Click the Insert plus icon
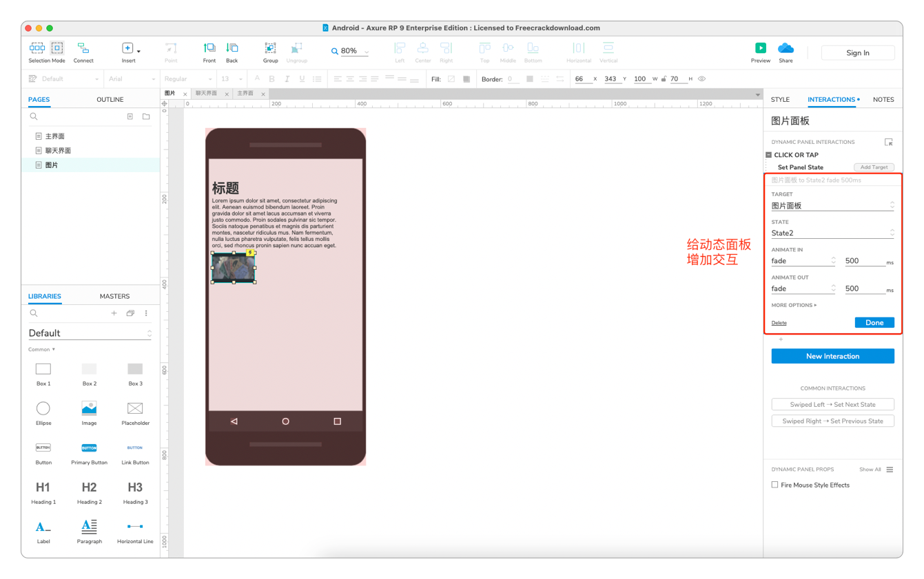 point(127,48)
